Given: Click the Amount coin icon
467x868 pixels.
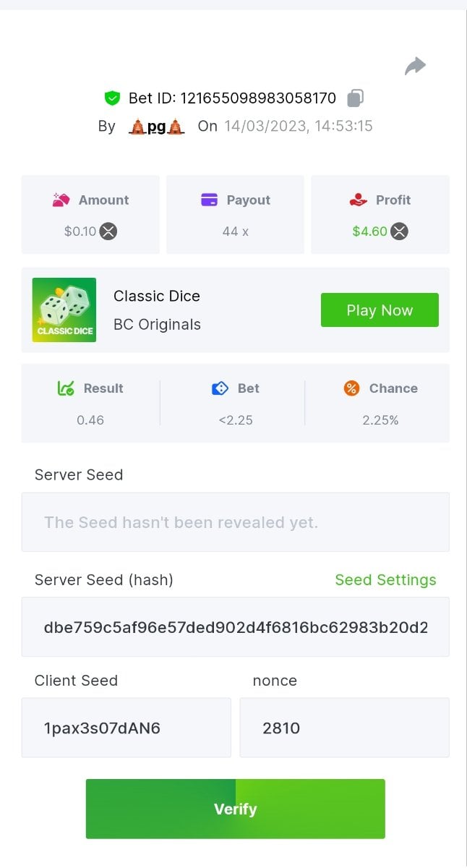Looking at the screenshot, I should coord(61,200).
